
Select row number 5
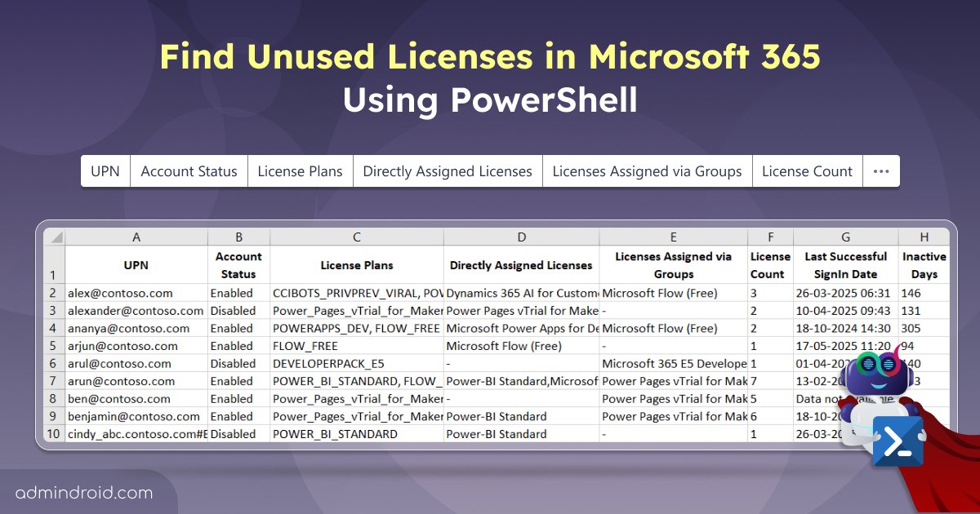click(x=54, y=346)
